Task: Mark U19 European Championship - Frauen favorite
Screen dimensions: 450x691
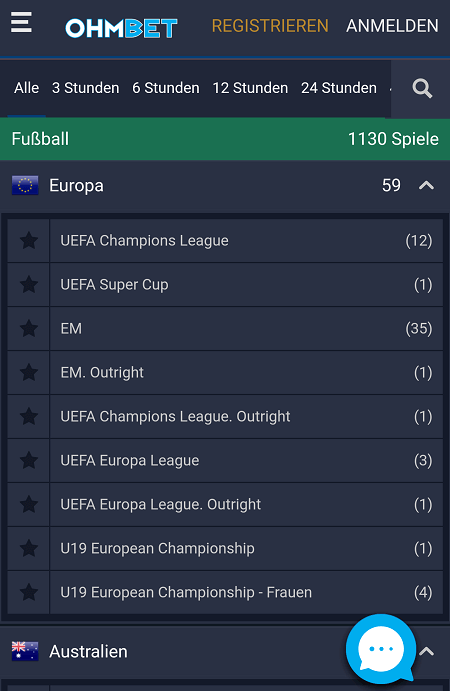Action: click(29, 592)
